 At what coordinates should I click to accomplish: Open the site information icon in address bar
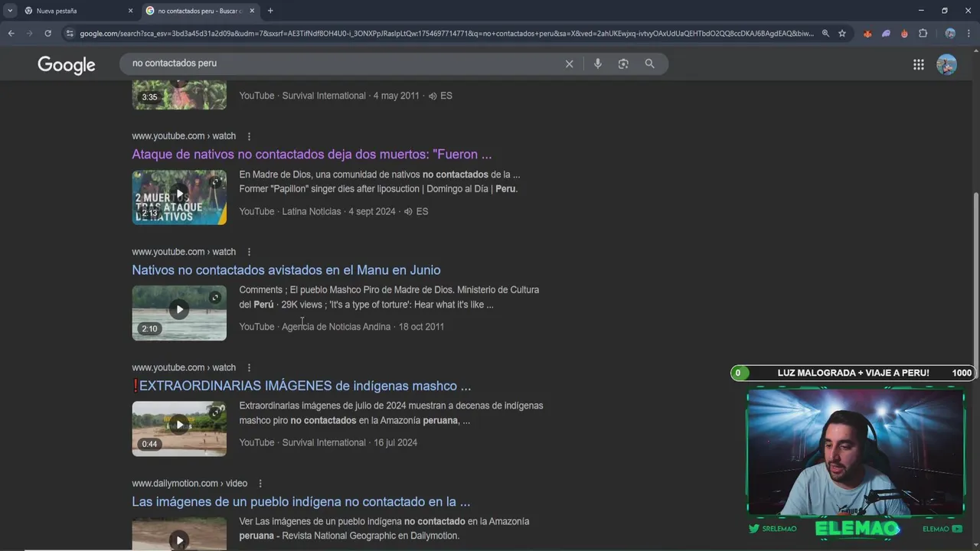click(x=70, y=34)
